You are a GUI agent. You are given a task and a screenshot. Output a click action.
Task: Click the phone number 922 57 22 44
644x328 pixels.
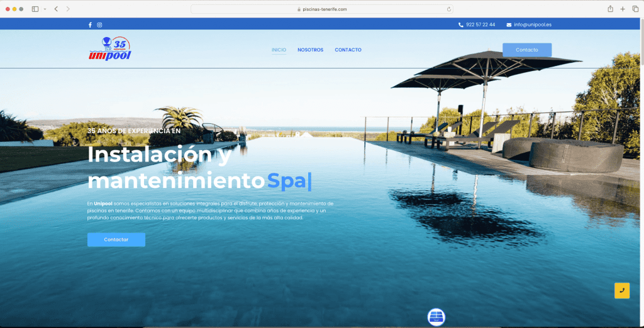point(480,25)
